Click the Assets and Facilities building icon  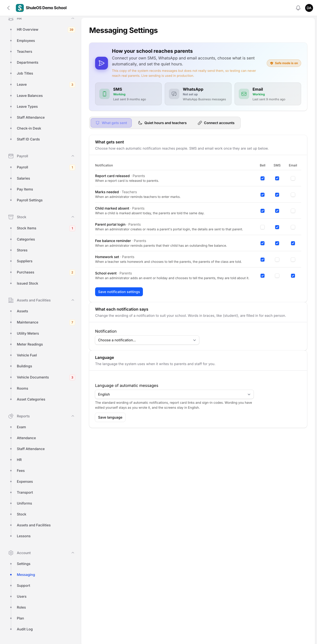click(x=11, y=300)
